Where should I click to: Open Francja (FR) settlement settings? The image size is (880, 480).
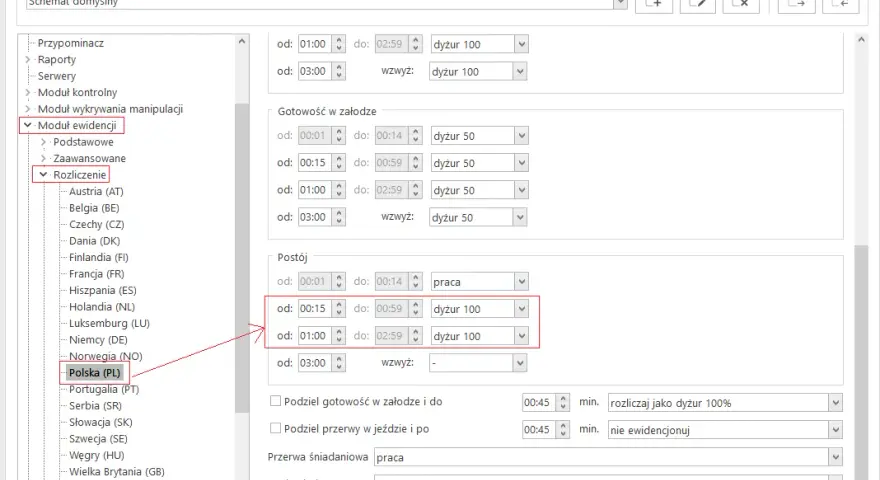[x=97, y=273]
